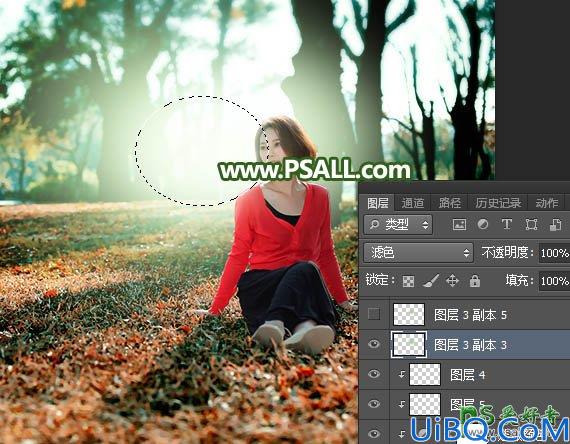
Task: Lock layer position move icon
Action: [x=452, y=281]
